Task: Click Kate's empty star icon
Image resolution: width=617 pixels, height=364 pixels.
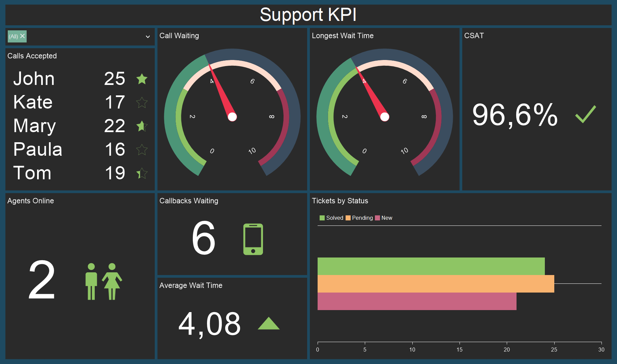Action: point(142,102)
